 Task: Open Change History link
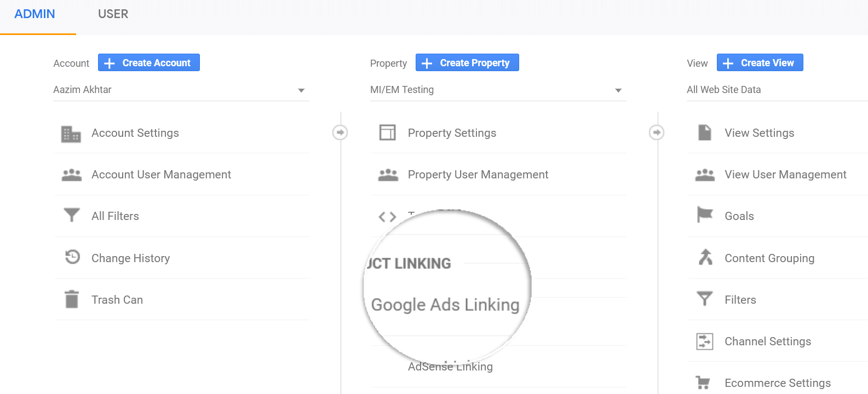point(130,258)
